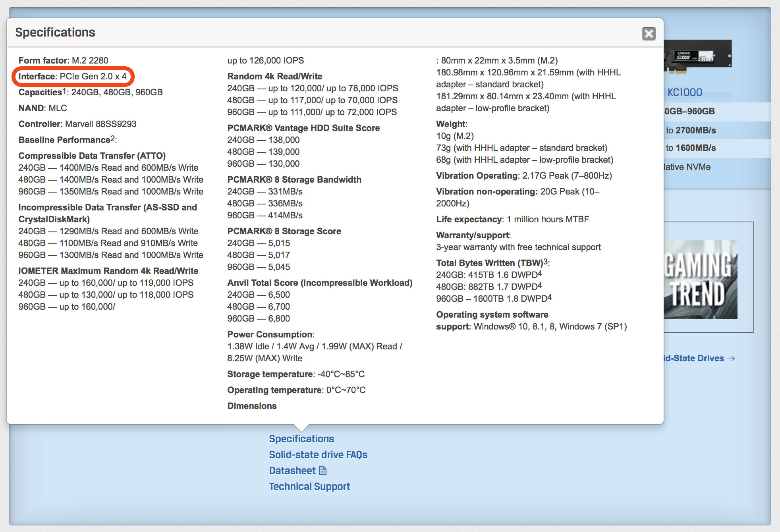Click '240GB: 415TB 1.6 DWPD' line
Screen dimensions: 780x532
point(489,275)
